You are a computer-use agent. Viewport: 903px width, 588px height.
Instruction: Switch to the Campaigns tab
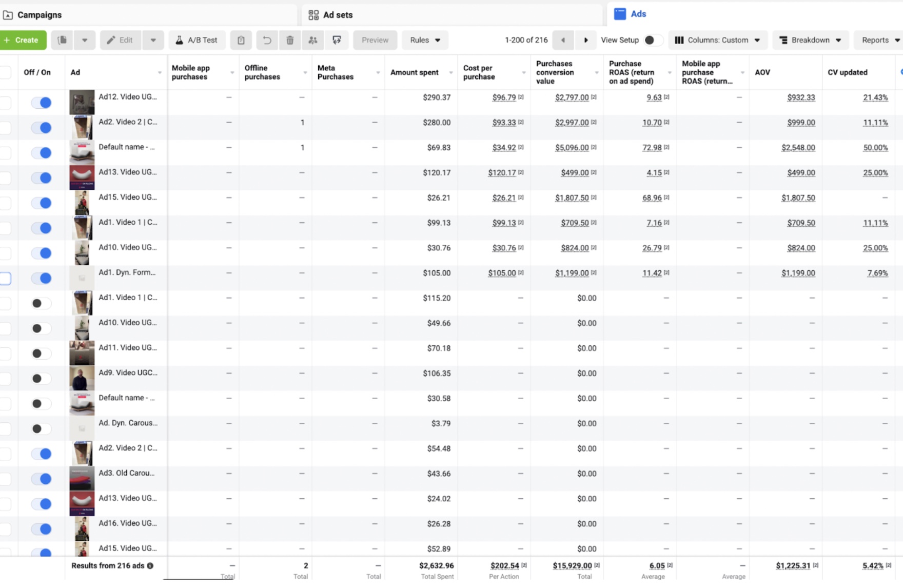tap(40, 15)
